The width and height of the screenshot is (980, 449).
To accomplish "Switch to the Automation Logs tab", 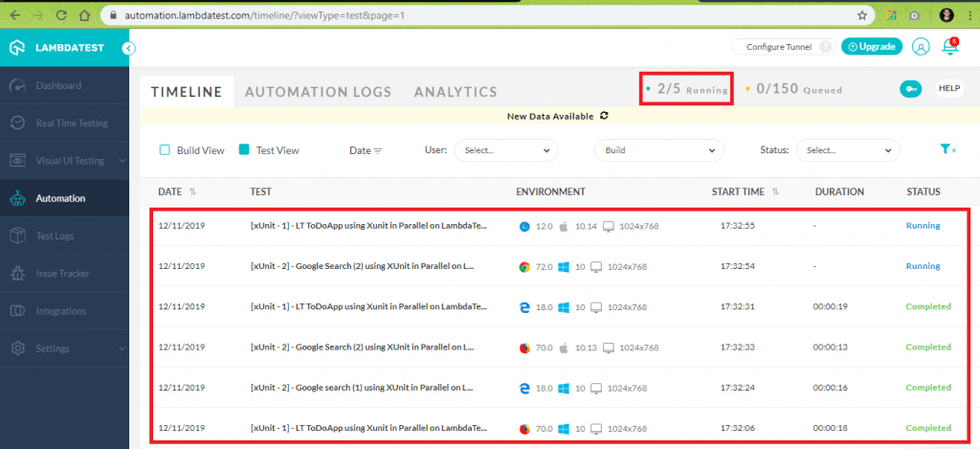I will [x=318, y=92].
